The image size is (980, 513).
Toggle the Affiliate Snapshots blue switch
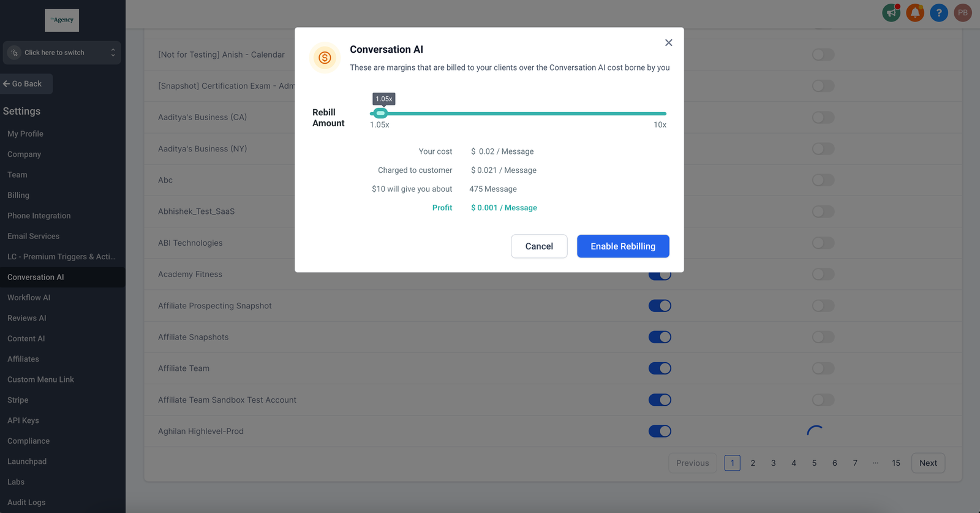[x=660, y=337]
